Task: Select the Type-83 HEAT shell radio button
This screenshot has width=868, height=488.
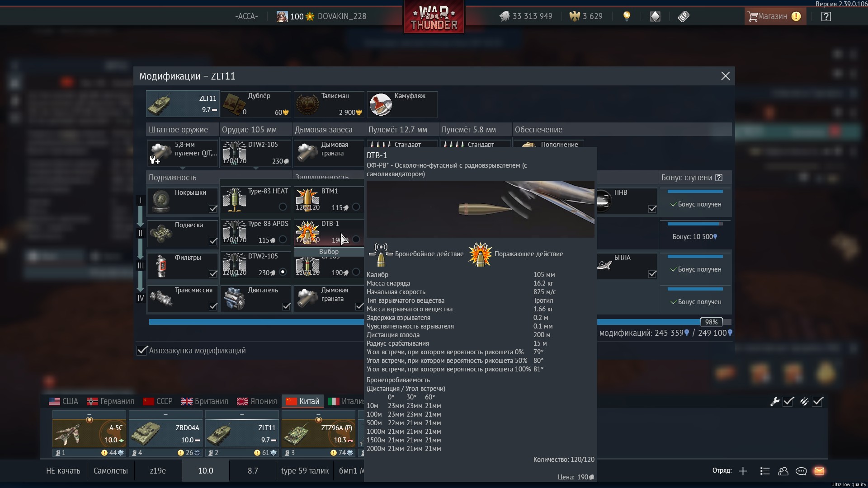Action: pyautogui.click(x=283, y=207)
